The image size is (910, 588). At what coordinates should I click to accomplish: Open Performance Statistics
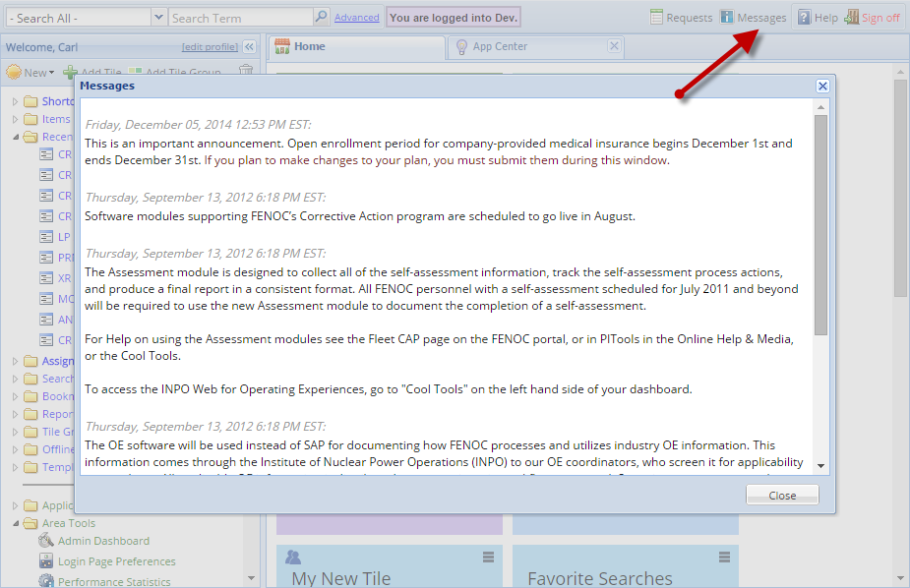(114, 582)
